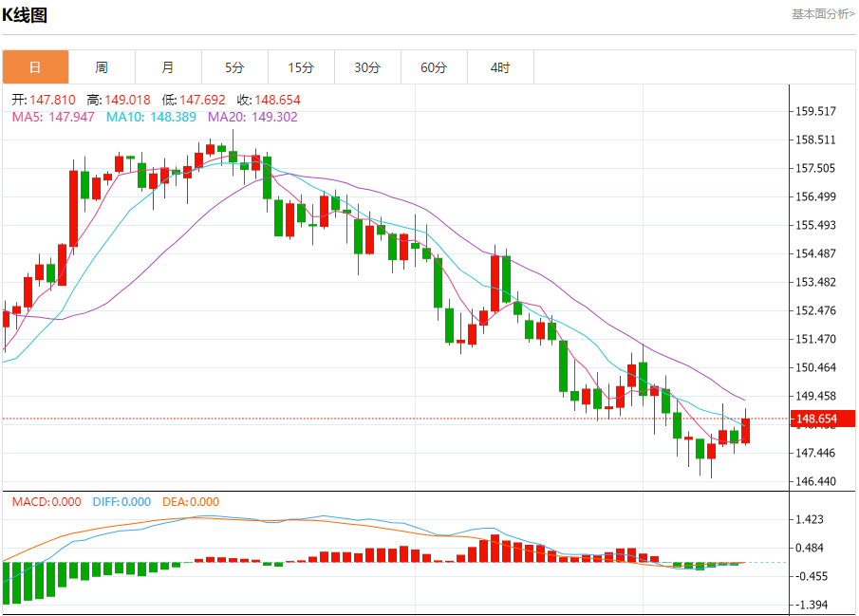Image resolution: width=859 pixels, height=616 pixels.
Task: Click the opening price 147.810
Action: [x=52, y=100]
